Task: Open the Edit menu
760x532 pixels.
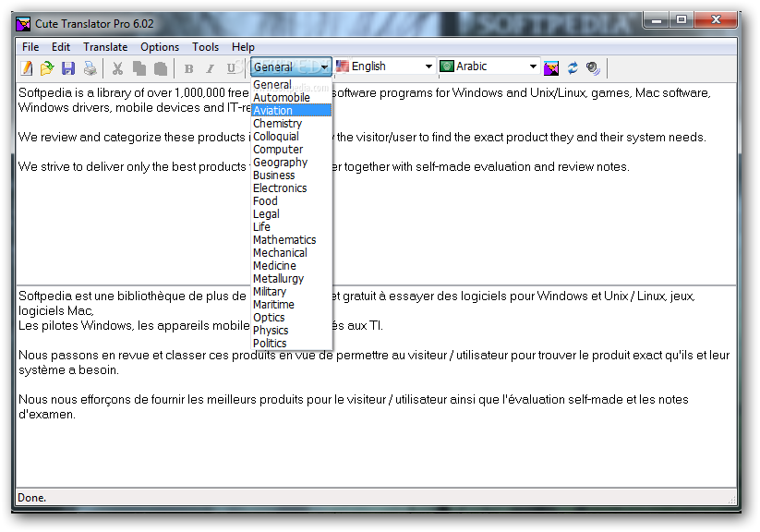Action: point(61,47)
